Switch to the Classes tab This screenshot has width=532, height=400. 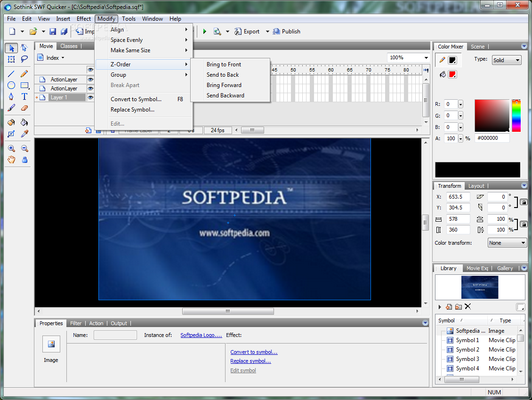tap(69, 46)
